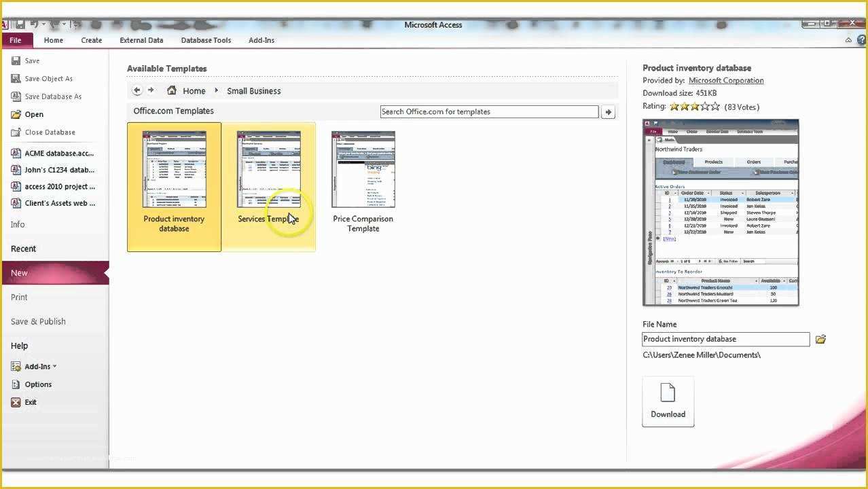This screenshot has width=868, height=489.
Task: Click the large template preview image
Action: pyautogui.click(x=721, y=213)
